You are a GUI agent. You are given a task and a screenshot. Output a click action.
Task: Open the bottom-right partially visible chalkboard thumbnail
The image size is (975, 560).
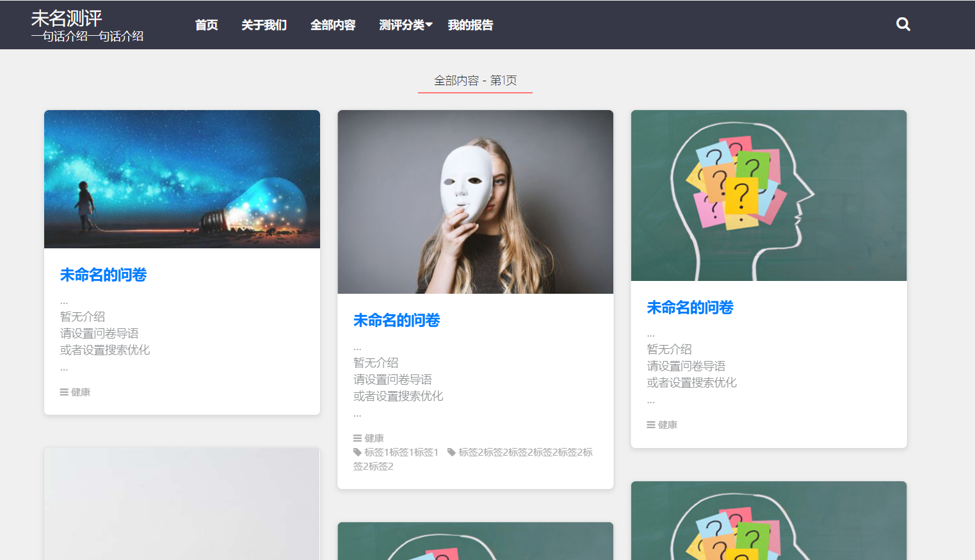coord(769,520)
